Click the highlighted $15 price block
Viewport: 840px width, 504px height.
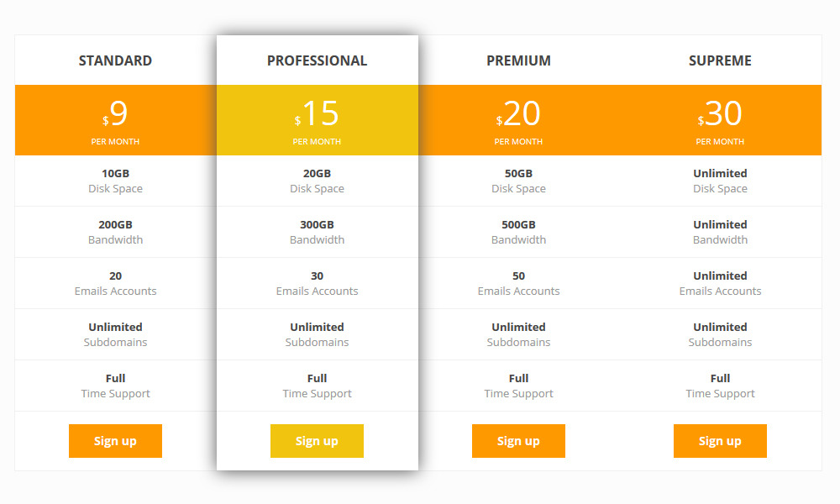point(317,120)
